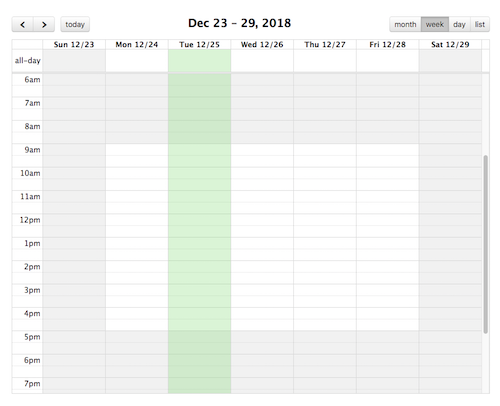Select all-day cell for Tuesday 12/25
500x406 pixels.
pyautogui.click(x=199, y=61)
